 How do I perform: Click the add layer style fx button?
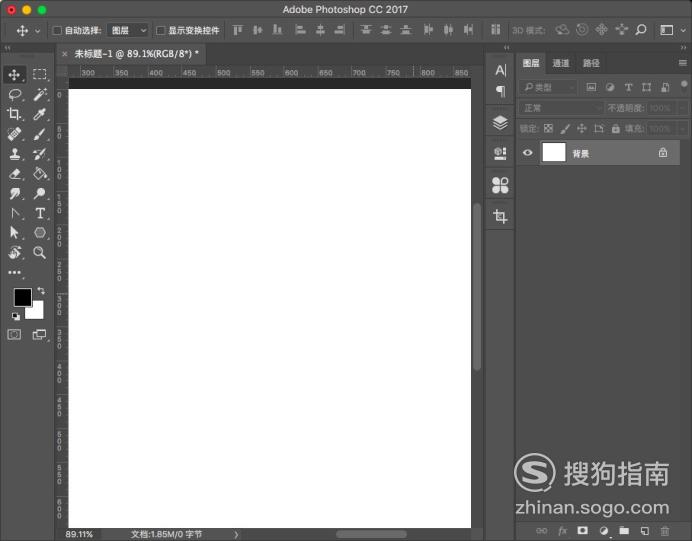pyautogui.click(x=562, y=530)
